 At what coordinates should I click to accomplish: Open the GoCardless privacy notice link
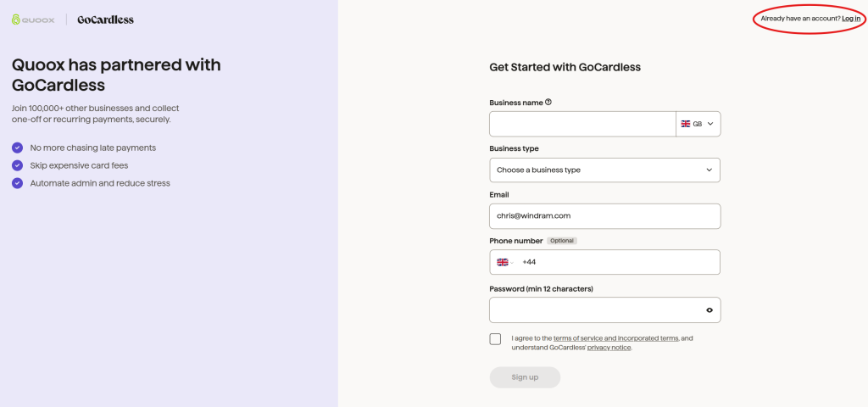(x=609, y=348)
